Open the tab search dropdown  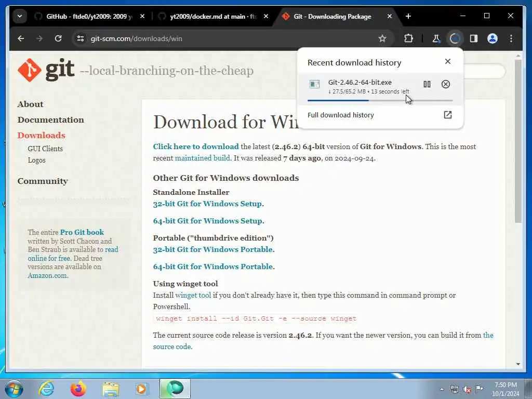tap(20, 16)
